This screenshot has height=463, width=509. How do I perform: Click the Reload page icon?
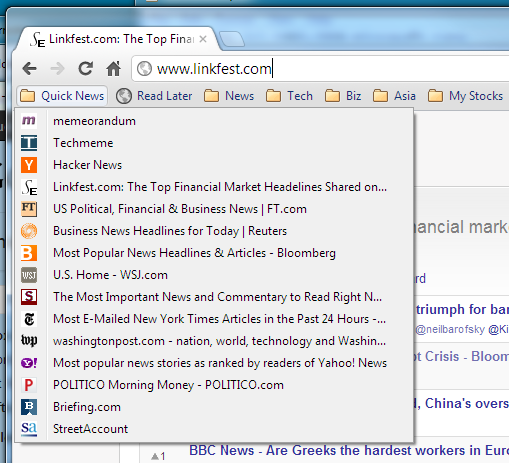click(86, 69)
